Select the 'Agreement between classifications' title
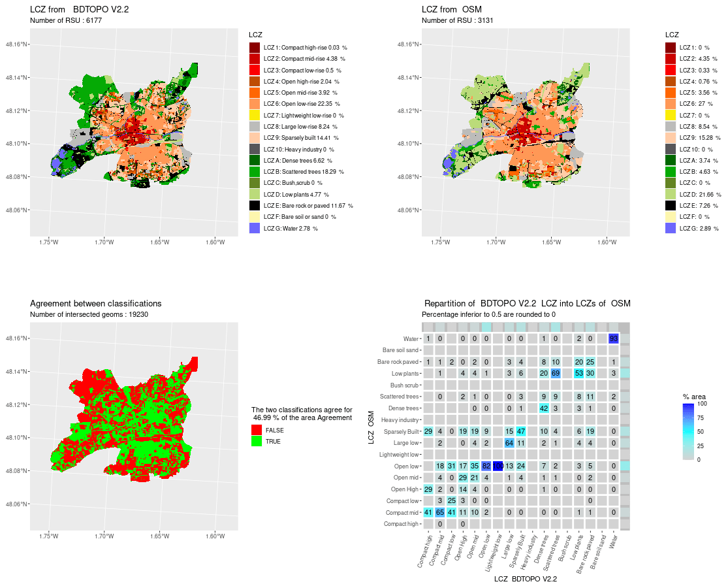 tap(95, 304)
